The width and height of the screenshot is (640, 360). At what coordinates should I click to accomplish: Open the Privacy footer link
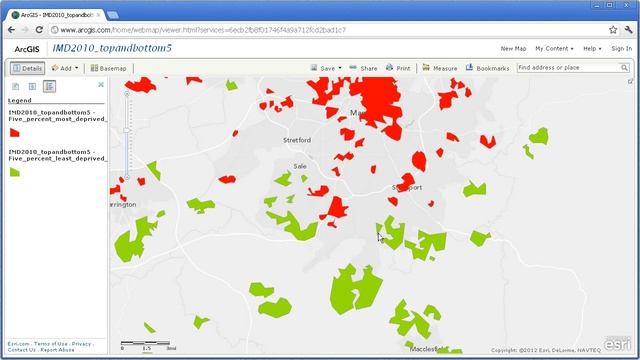tap(81, 344)
